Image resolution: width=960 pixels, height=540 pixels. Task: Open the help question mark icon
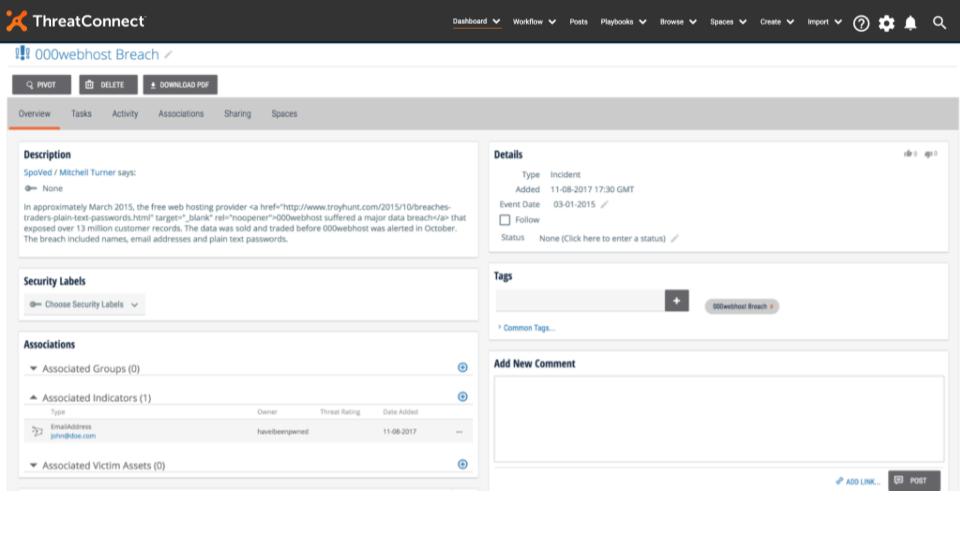pyautogui.click(x=861, y=23)
